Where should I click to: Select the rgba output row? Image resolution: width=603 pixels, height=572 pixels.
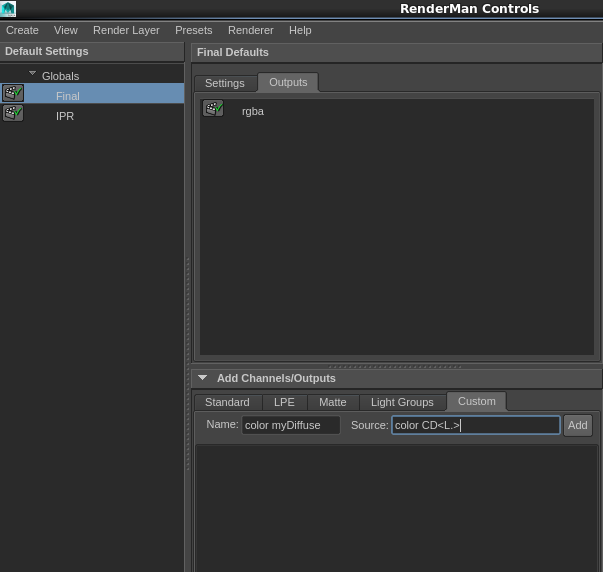397,111
